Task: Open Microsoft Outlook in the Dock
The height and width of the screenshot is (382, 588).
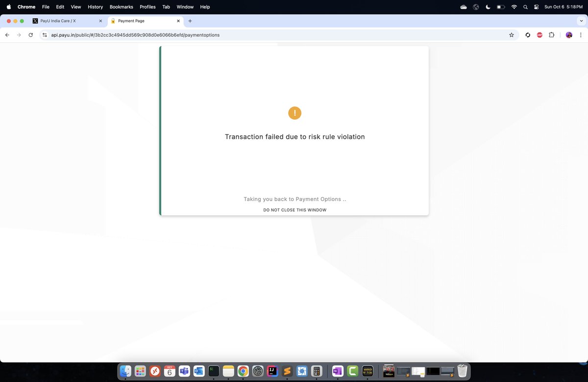Action: point(199,371)
